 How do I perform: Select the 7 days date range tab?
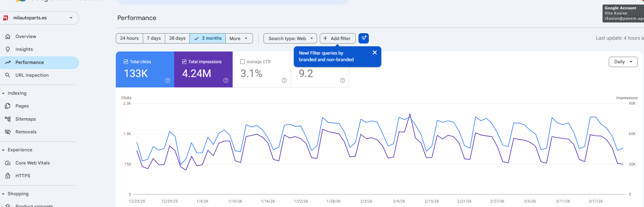pyautogui.click(x=154, y=38)
